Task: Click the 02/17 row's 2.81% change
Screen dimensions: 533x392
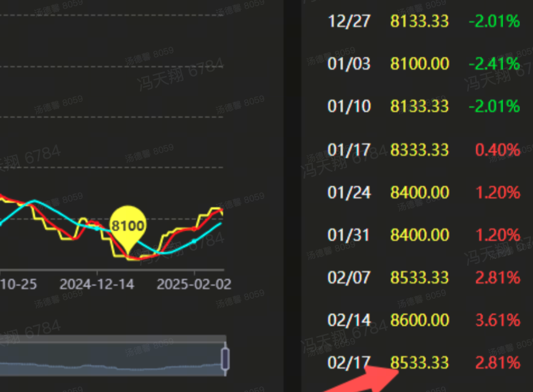Action: tap(497, 362)
